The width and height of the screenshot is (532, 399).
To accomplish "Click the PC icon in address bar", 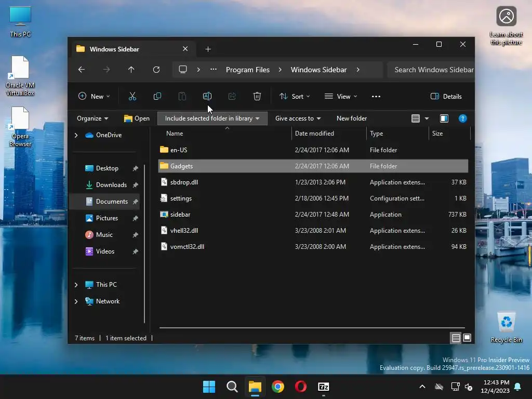I will click(183, 70).
